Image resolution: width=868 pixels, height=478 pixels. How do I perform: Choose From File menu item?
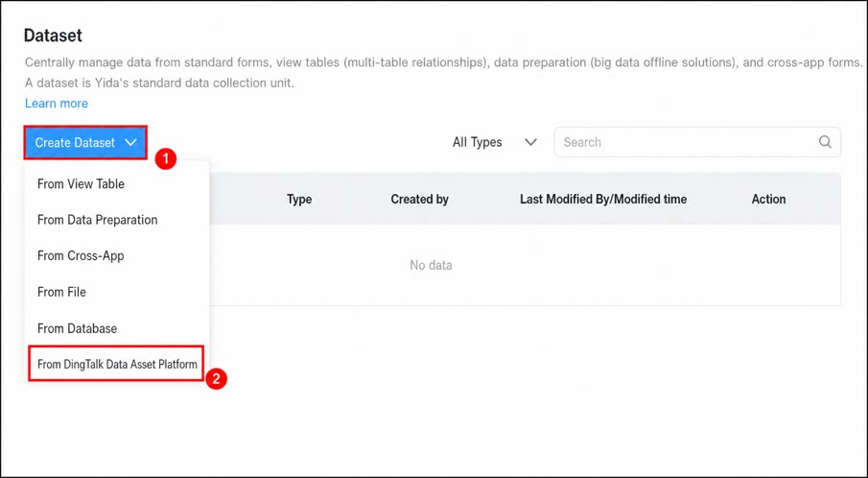coord(61,292)
